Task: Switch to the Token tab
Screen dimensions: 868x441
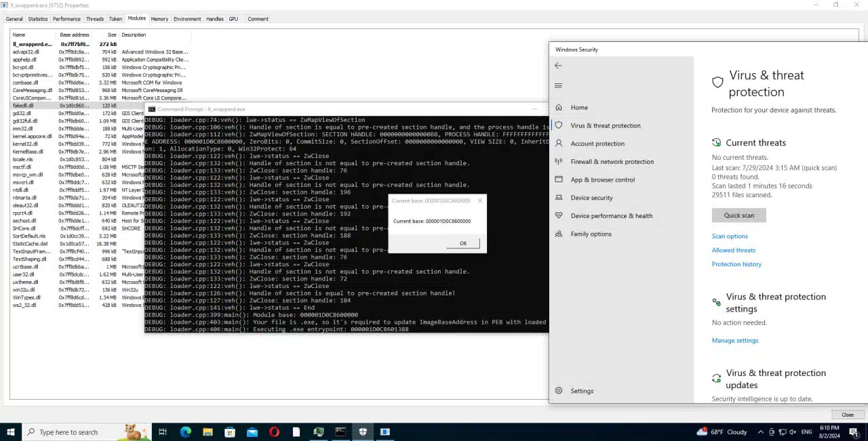Action: tap(115, 19)
